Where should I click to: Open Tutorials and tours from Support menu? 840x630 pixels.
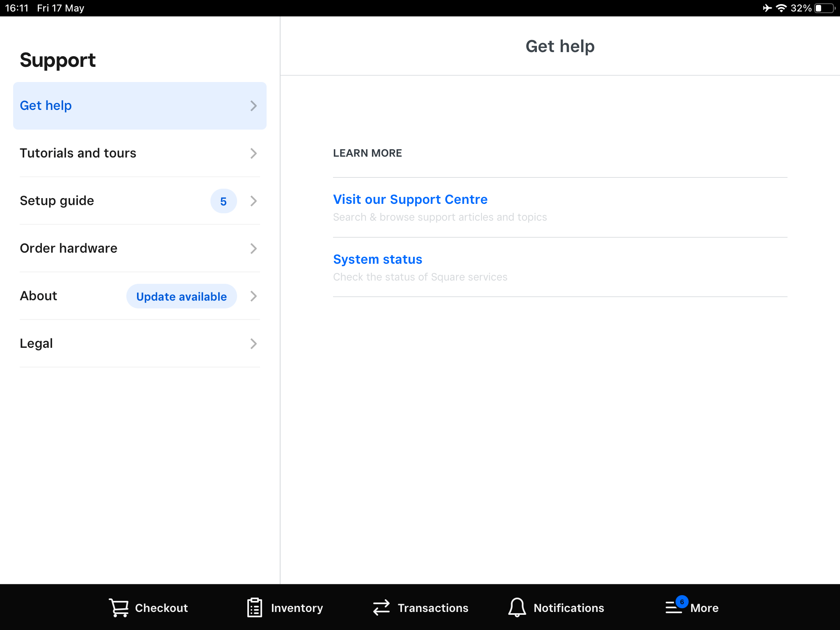click(x=139, y=153)
